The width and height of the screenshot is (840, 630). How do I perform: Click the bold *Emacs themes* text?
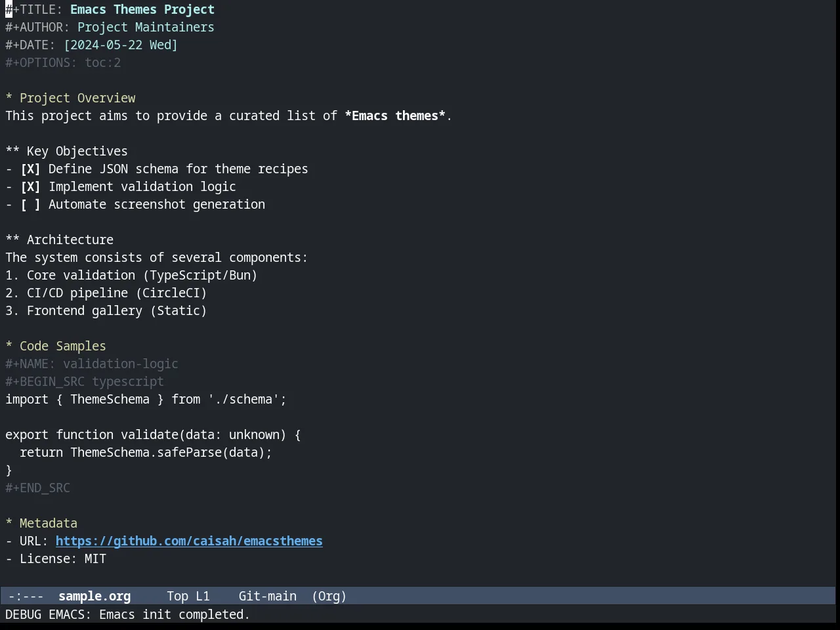click(x=395, y=115)
